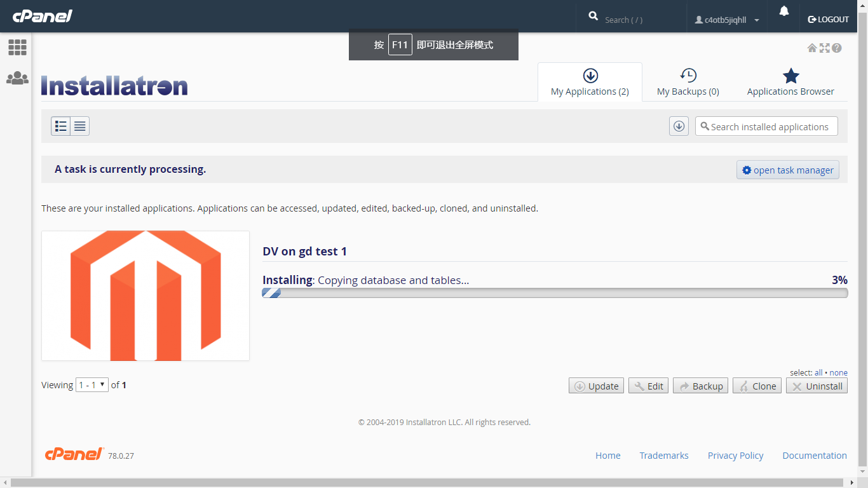The height and width of the screenshot is (488, 868).
Task: Switch to compact list view icon
Action: tap(80, 126)
